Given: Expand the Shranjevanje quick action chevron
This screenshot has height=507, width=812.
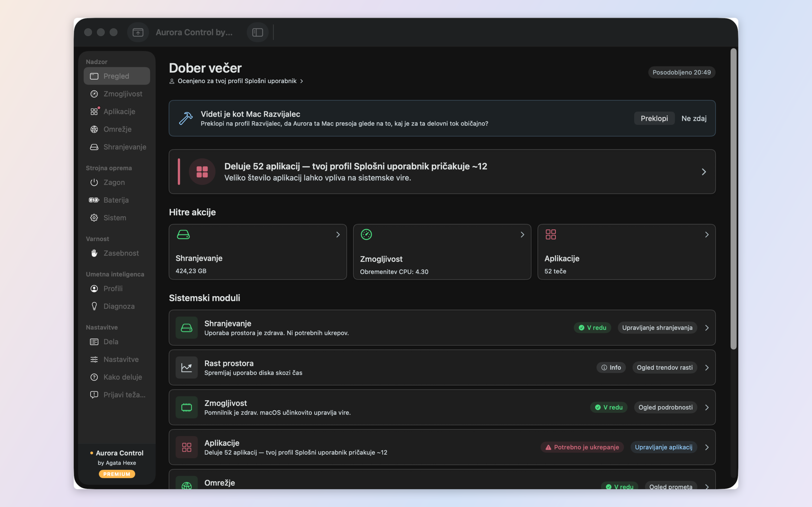Looking at the screenshot, I should coord(338,235).
